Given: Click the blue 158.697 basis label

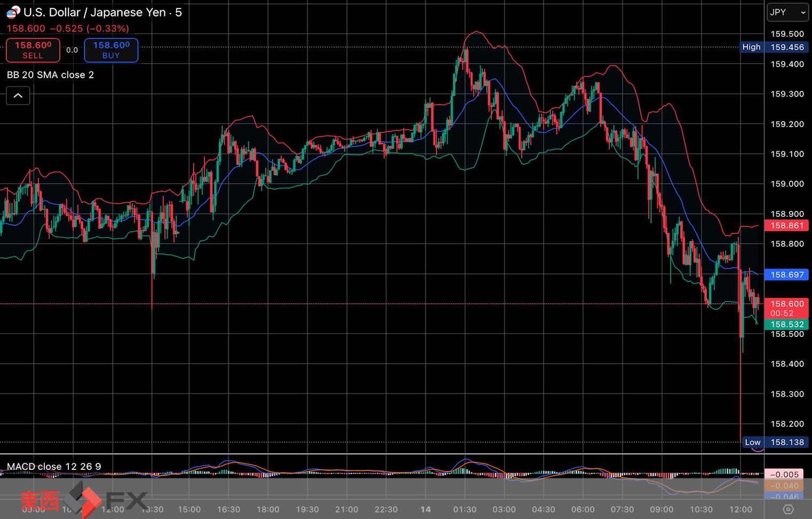Looking at the screenshot, I should [x=786, y=274].
